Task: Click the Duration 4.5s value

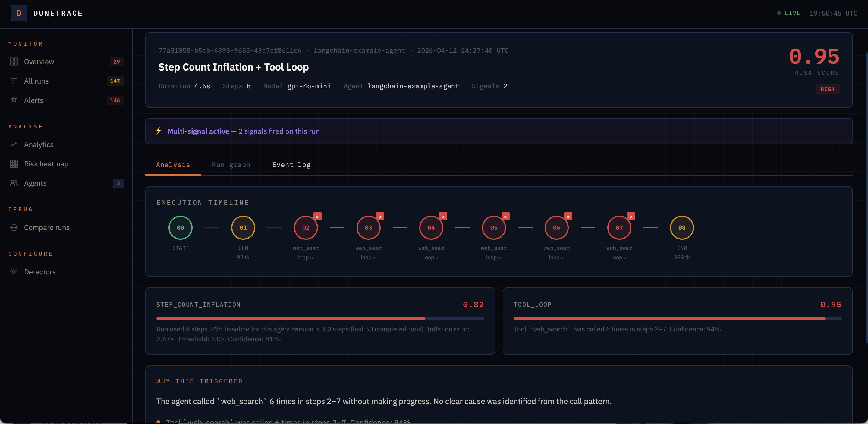Action: click(x=202, y=86)
